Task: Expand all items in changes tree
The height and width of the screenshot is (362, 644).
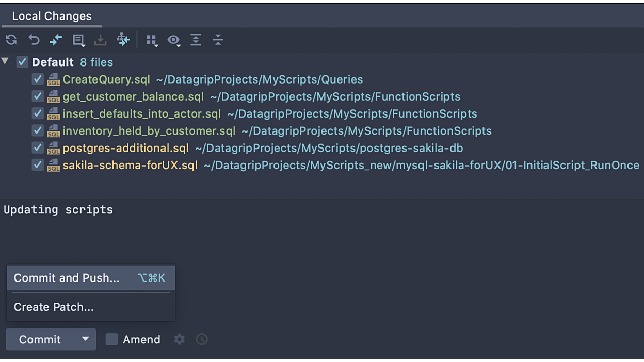Action: 196,40
